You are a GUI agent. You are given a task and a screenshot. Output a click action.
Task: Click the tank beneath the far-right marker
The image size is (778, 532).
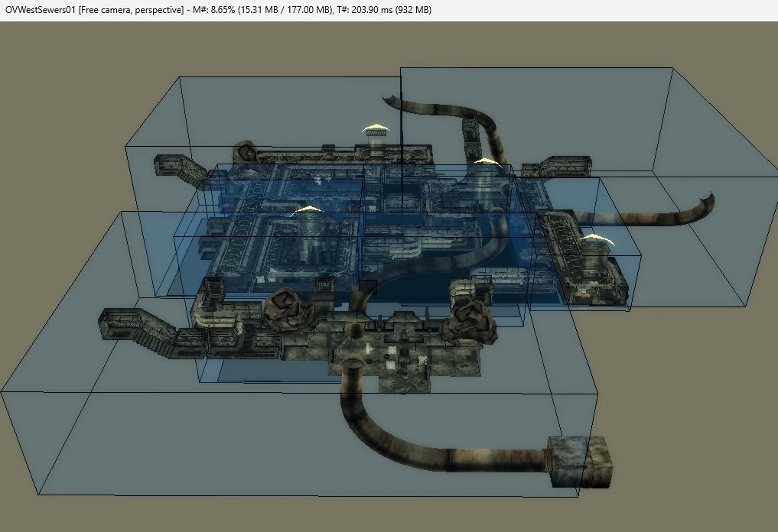[x=597, y=264]
